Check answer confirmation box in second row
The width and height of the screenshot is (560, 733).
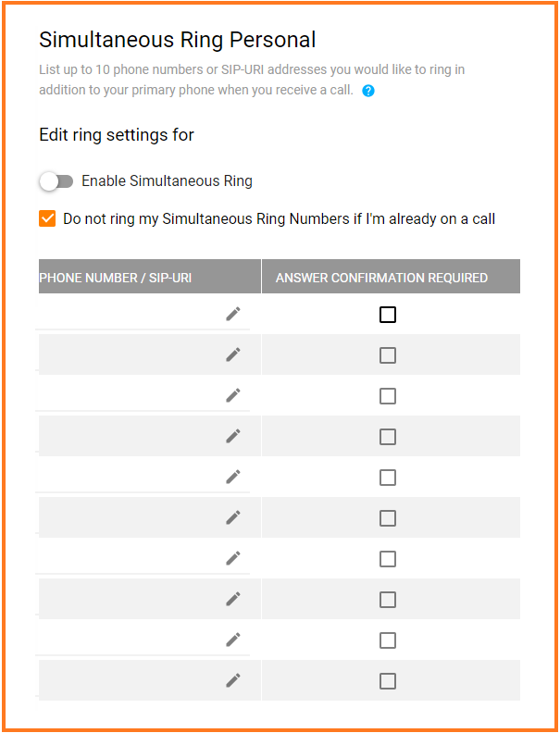pos(388,355)
